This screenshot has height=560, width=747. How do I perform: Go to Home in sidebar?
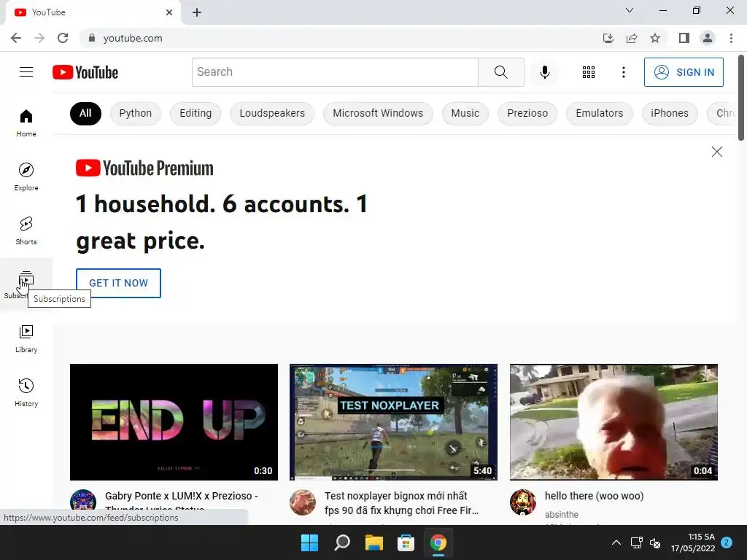point(26,122)
